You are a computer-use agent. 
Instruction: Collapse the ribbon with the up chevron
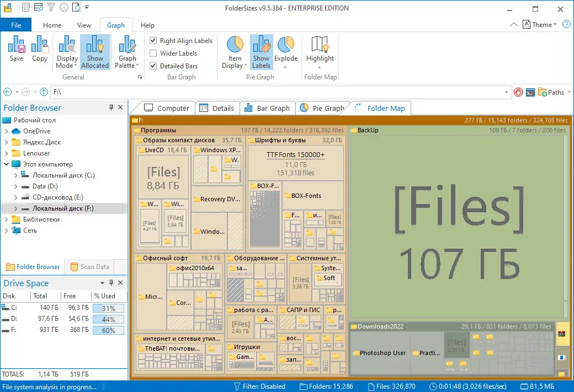(x=514, y=24)
